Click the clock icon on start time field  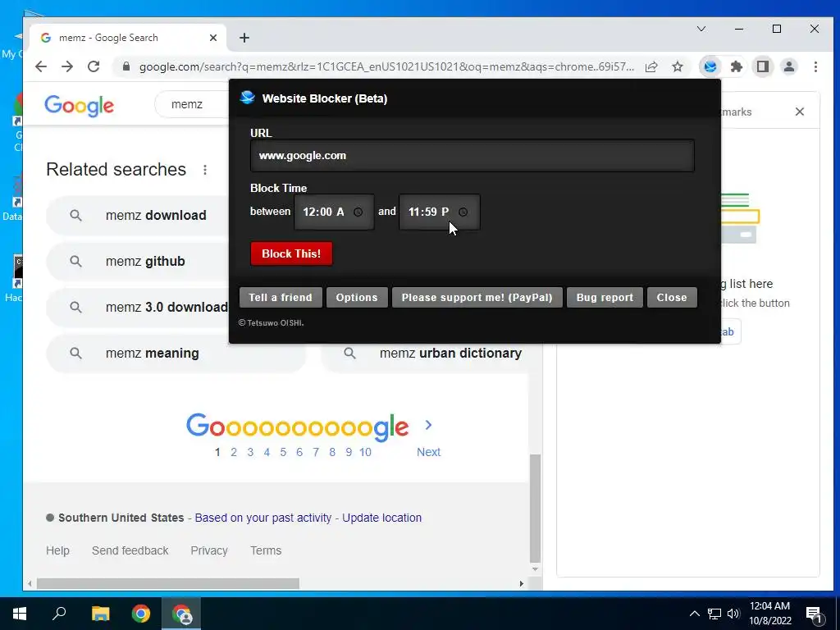(358, 212)
